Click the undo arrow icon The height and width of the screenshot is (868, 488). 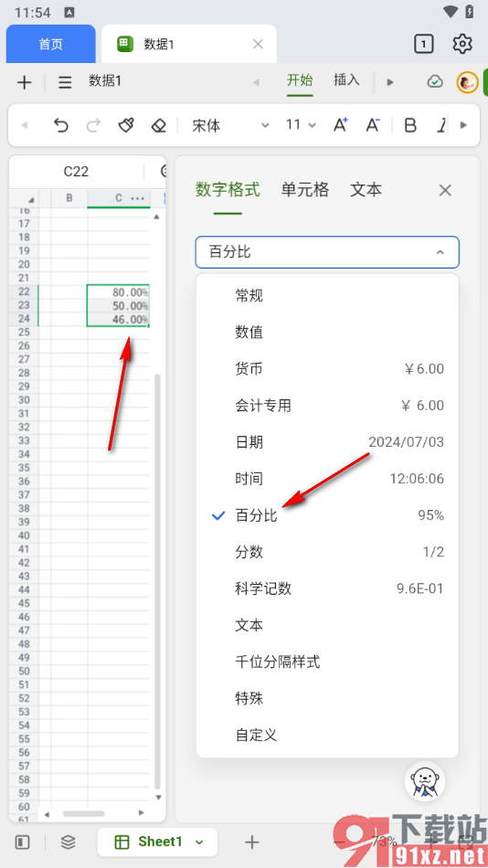pos(60,126)
